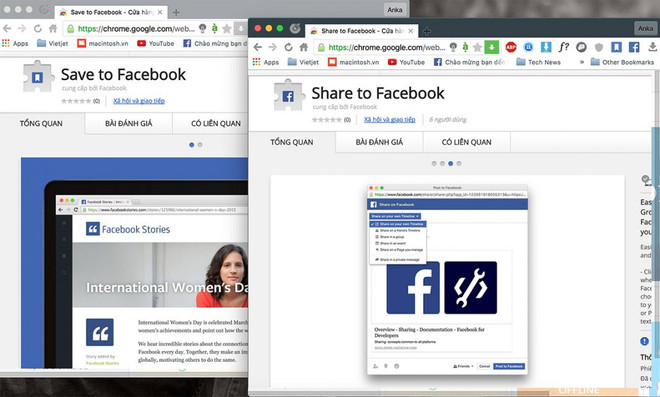Open the Anka profile menu in front window
Screen dimensions: 660x397
coord(645,29)
